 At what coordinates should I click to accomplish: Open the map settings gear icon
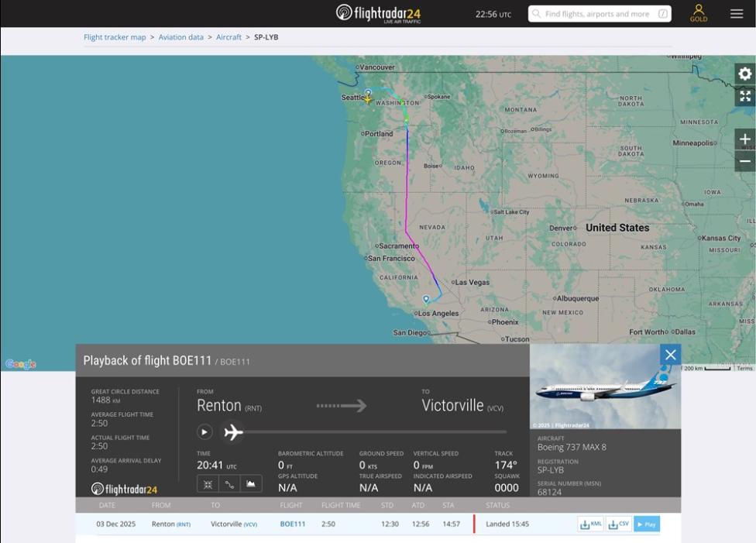click(744, 74)
